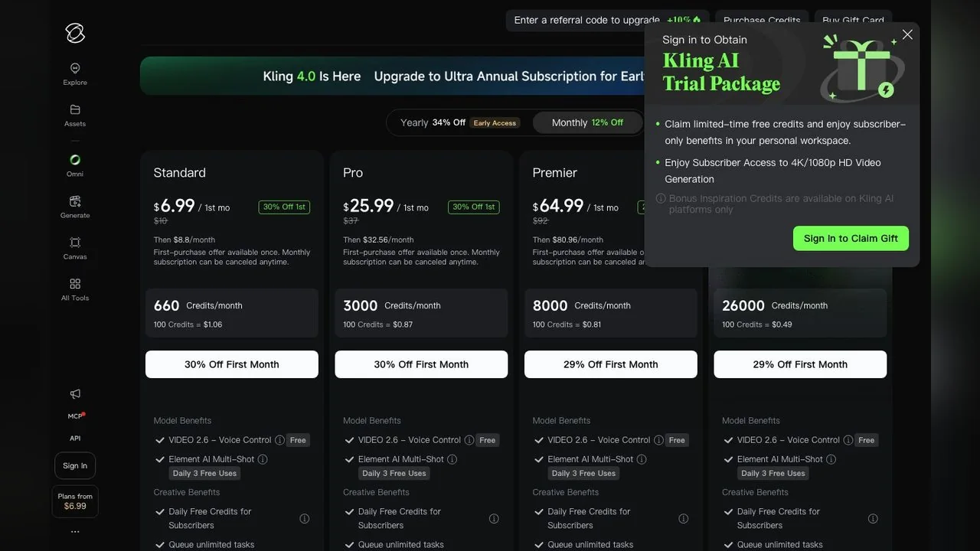Open the Omni tool
980x551 pixels.
click(x=75, y=165)
